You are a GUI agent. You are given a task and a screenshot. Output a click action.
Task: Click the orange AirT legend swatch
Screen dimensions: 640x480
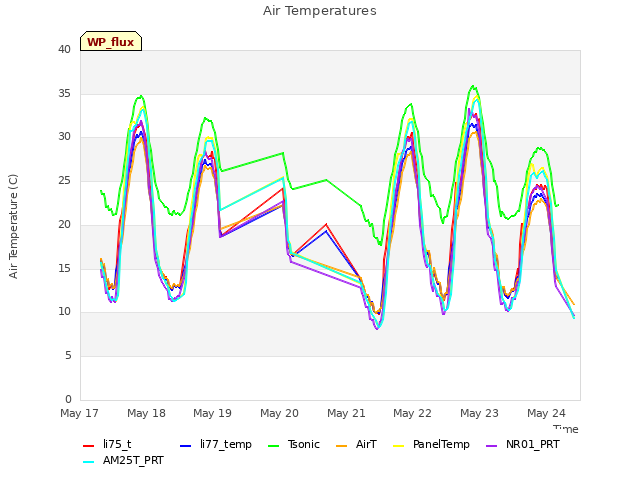pyautogui.click(x=341, y=446)
